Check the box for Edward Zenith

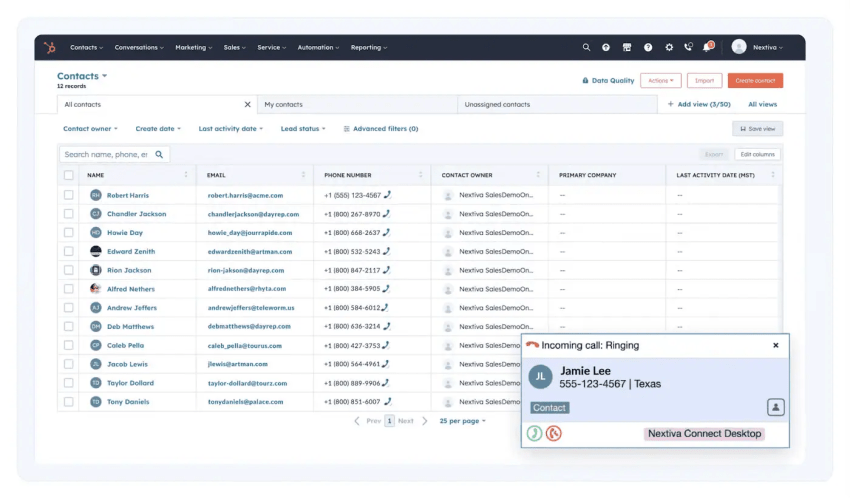tap(68, 251)
